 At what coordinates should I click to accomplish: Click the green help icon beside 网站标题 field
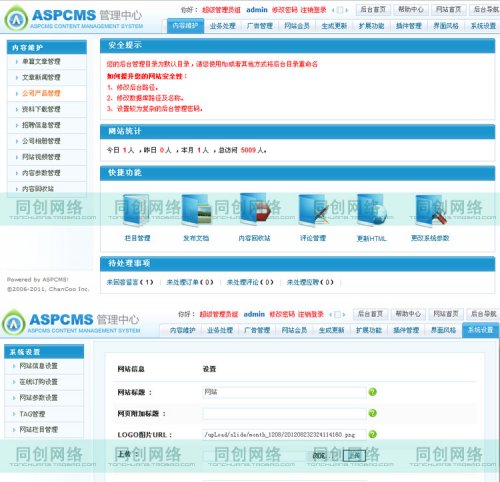pyautogui.click(x=372, y=392)
